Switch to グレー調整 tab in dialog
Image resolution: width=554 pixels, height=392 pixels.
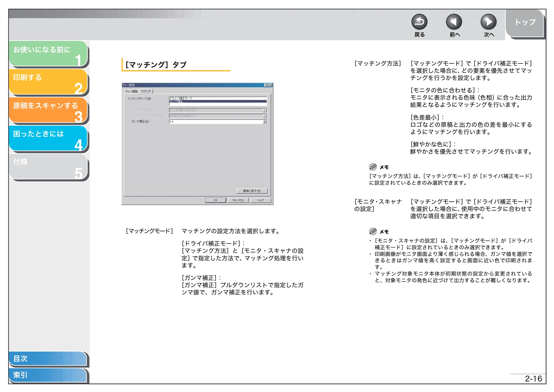pos(131,91)
